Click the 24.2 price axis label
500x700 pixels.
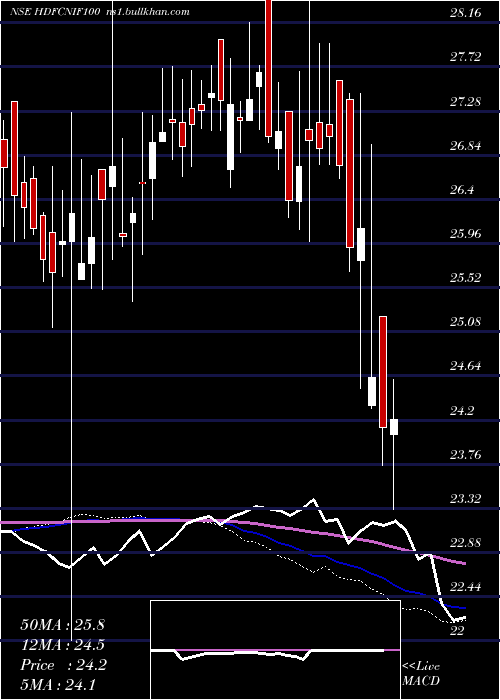pyautogui.click(x=462, y=411)
